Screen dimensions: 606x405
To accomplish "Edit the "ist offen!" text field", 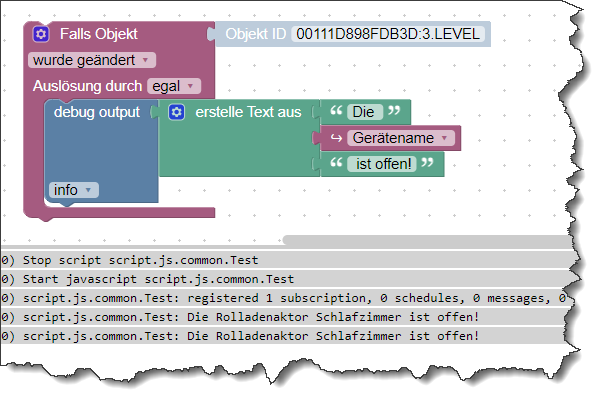I will [380, 164].
